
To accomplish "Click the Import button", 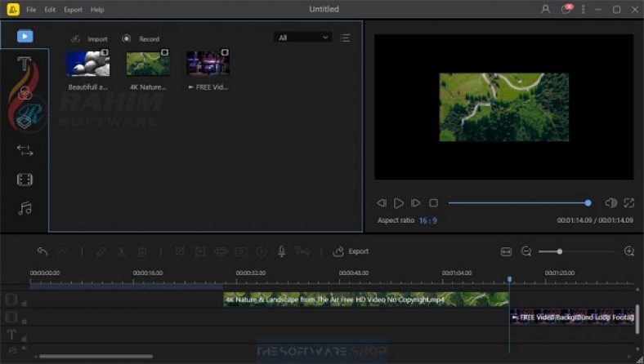I will click(x=90, y=38).
